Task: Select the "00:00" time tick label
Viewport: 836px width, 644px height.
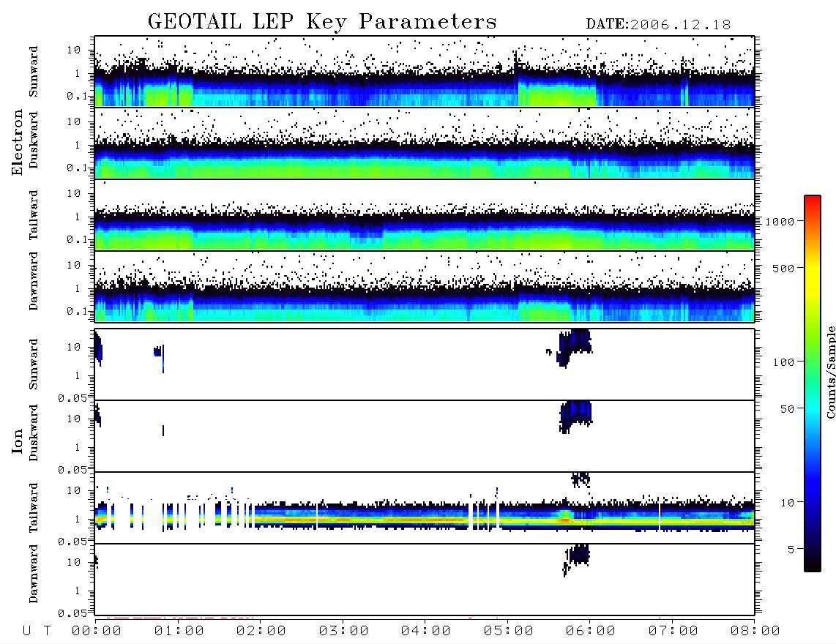Action: (x=97, y=632)
